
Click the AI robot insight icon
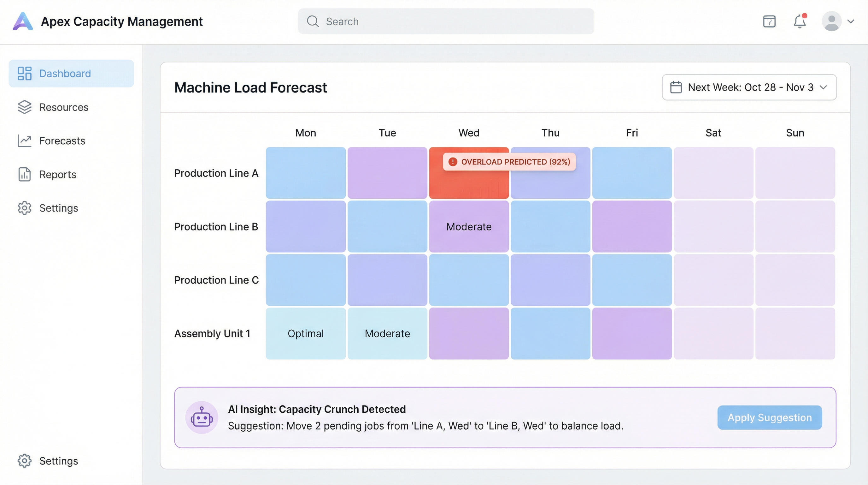click(202, 417)
